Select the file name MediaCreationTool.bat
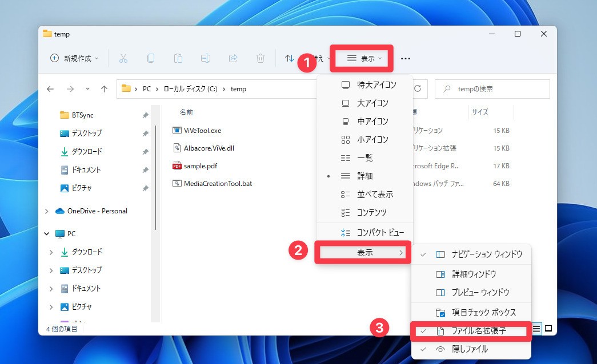597x364 pixels. 218,183
